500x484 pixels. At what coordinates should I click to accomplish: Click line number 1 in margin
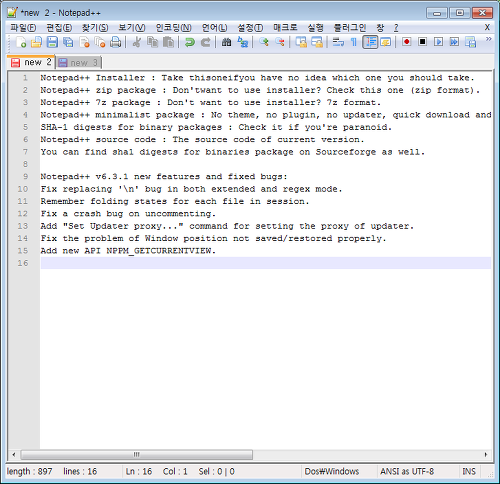coord(25,78)
